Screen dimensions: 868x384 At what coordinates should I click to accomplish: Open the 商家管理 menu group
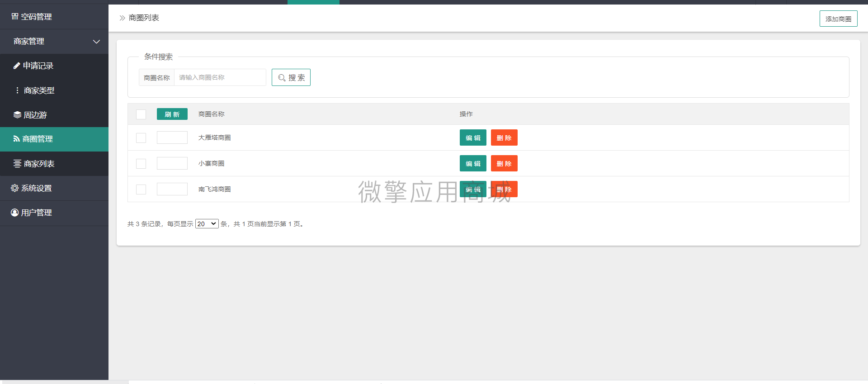tap(54, 42)
